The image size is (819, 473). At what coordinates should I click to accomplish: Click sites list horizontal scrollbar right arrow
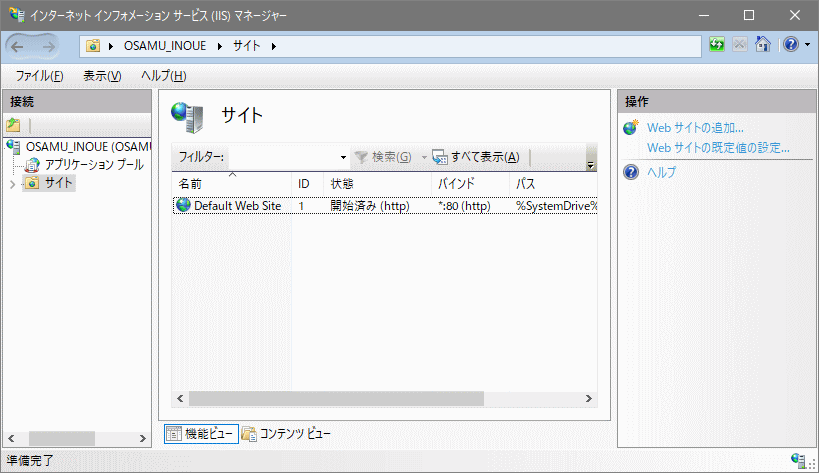(589, 399)
